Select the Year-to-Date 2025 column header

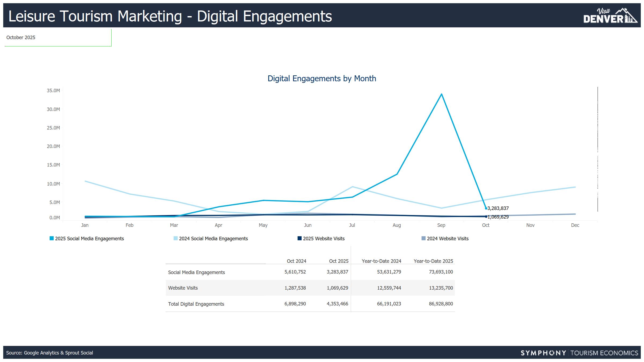coord(433,261)
